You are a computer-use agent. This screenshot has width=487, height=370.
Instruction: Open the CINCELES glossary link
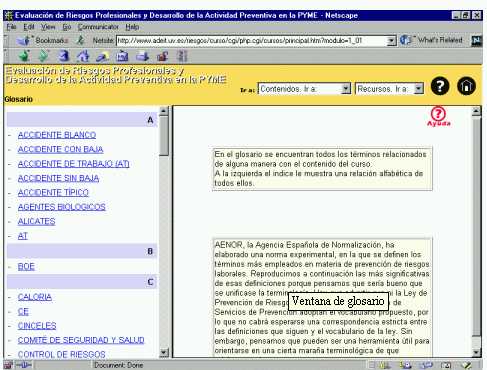pos(37,326)
